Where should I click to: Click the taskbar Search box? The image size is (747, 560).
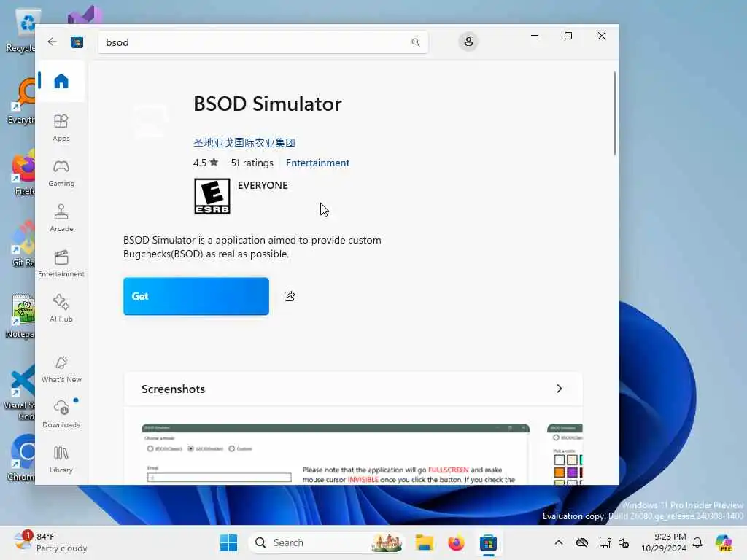tap(326, 542)
